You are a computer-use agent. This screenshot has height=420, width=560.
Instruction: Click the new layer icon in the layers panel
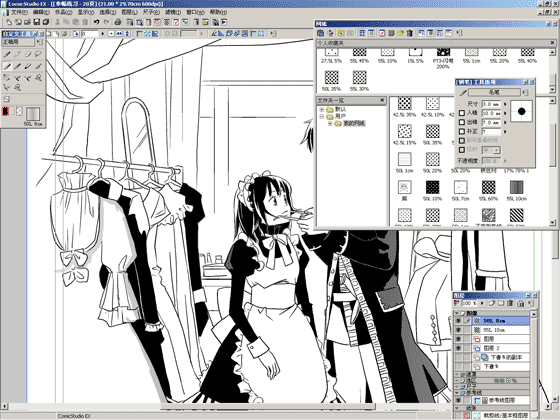[x=492, y=303]
